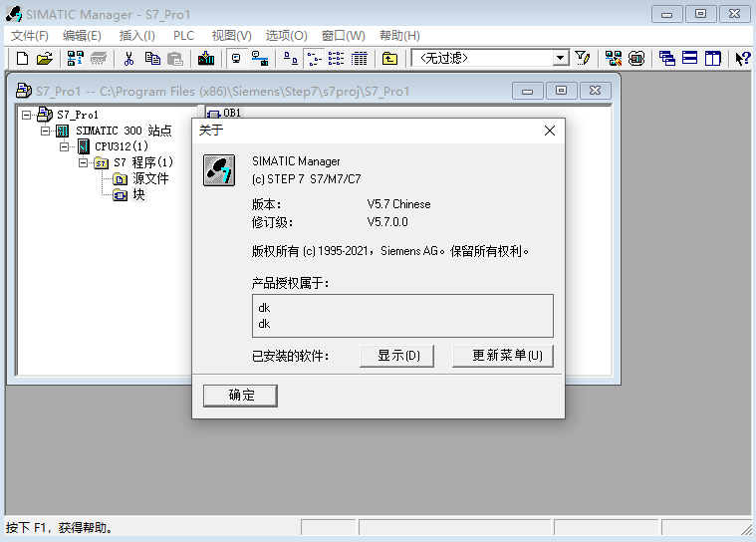The width and height of the screenshot is (756, 542).
Task: Collapse the CPU312(1) tree node
Action: pos(64,146)
